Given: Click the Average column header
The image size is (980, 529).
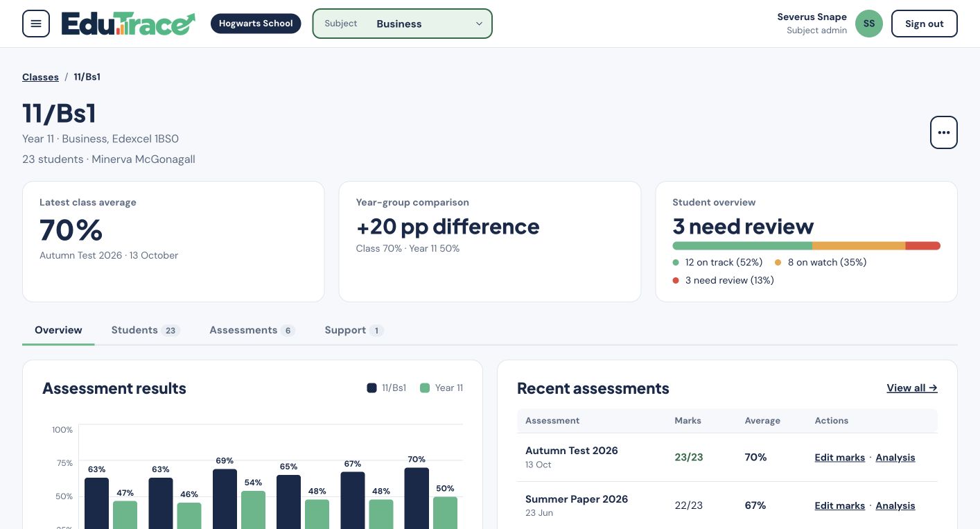Looking at the screenshot, I should coord(762,421).
